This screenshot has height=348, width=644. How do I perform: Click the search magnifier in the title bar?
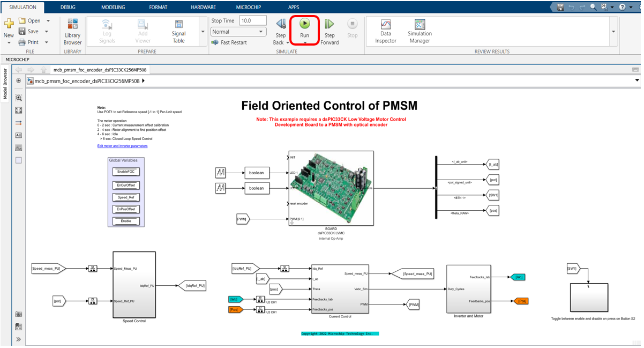(593, 7)
